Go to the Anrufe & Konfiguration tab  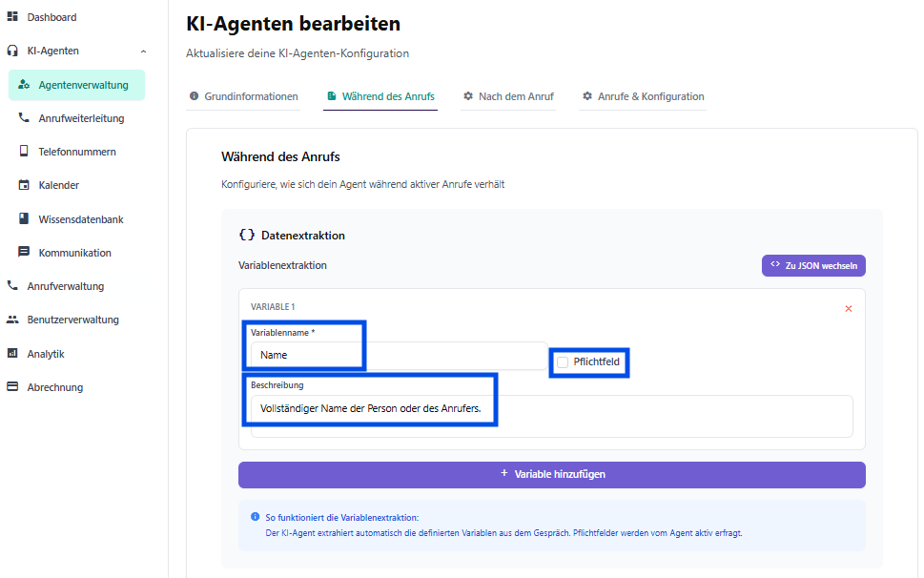pyautogui.click(x=643, y=96)
